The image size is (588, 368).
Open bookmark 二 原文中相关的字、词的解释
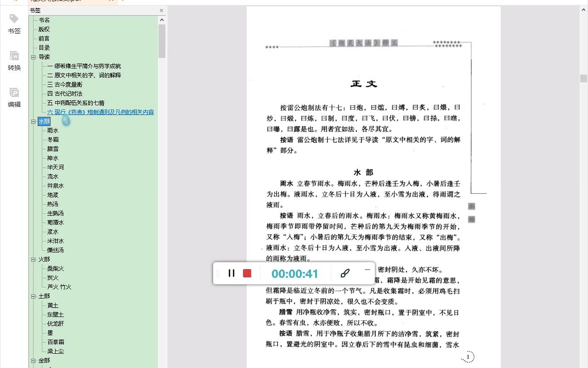pyautogui.click(x=84, y=75)
